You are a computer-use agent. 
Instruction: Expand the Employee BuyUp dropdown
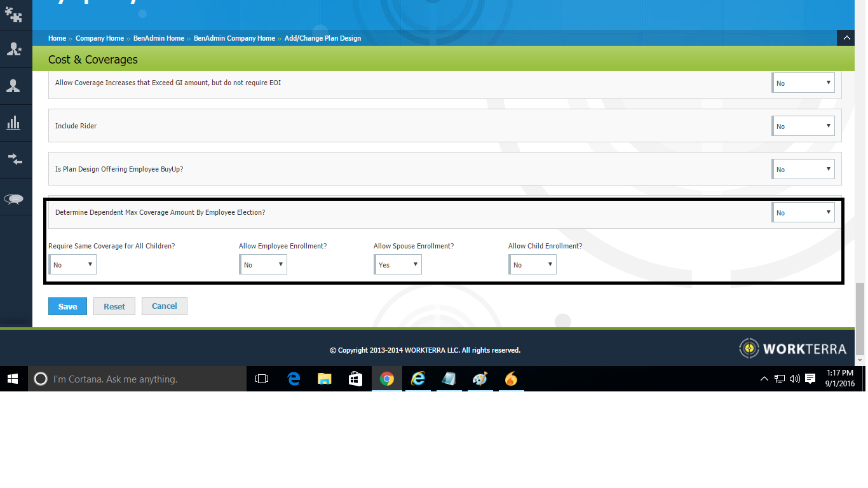[803, 169]
